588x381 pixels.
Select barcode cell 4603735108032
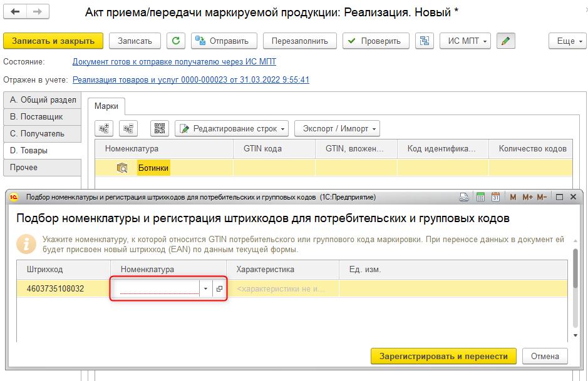(x=63, y=288)
